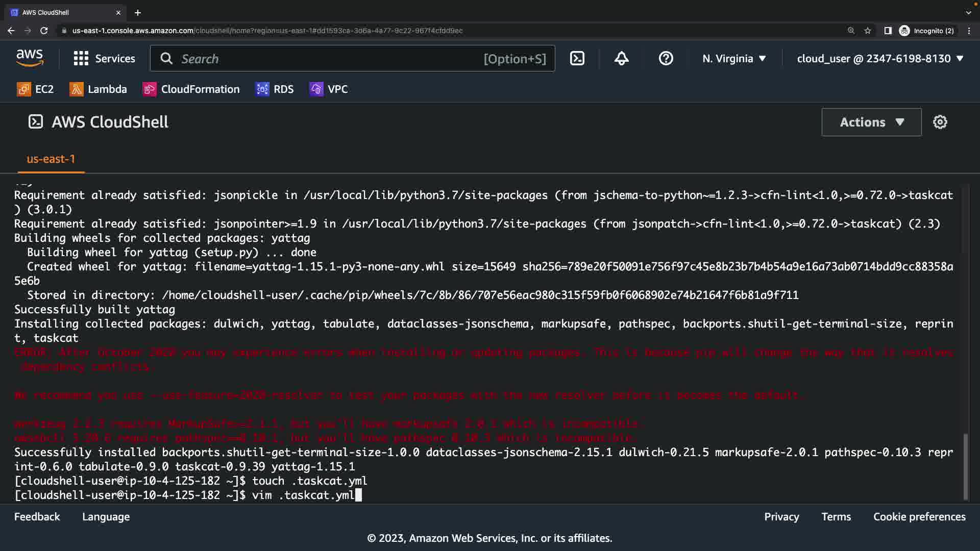Open the notifications bell
This screenshot has height=551, width=980.
621,59
